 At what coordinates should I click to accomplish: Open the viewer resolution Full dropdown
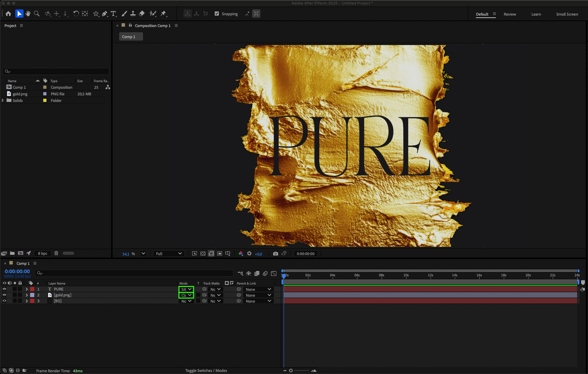tap(169, 254)
